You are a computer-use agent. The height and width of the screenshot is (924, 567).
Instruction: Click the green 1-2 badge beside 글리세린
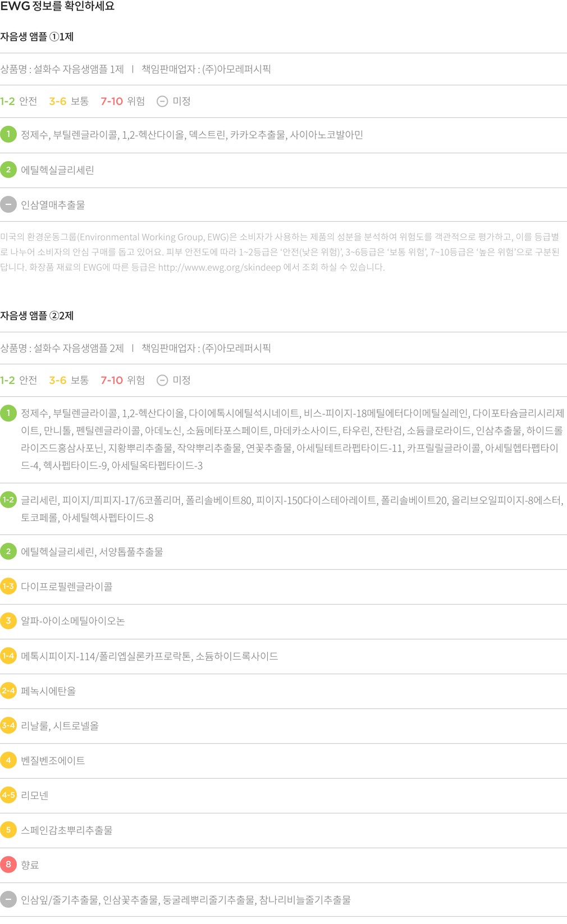[x=8, y=500]
